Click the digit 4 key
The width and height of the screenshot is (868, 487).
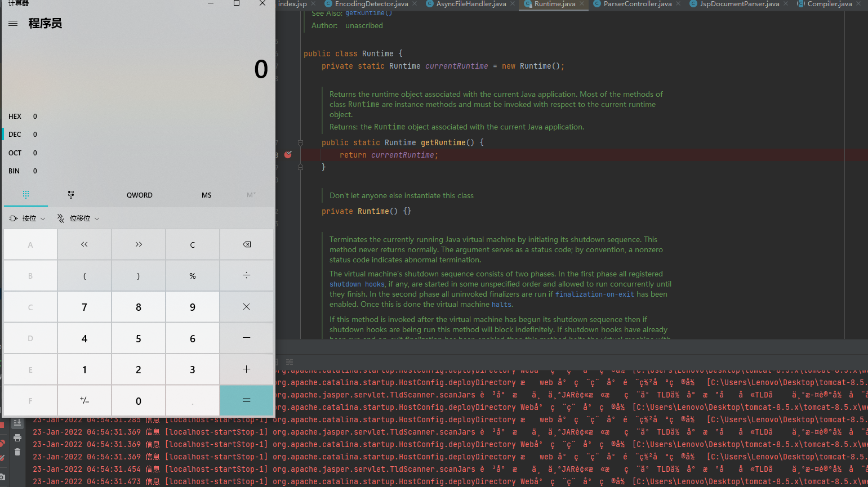click(x=84, y=338)
